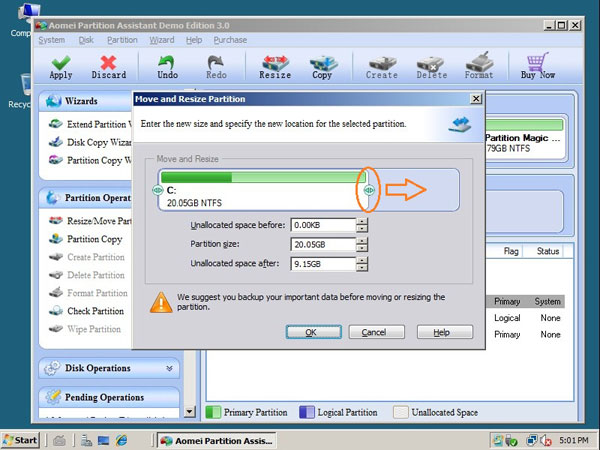Click the right resize handle of partition C
This screenshot has width=600, height=450.
[368, 190]
